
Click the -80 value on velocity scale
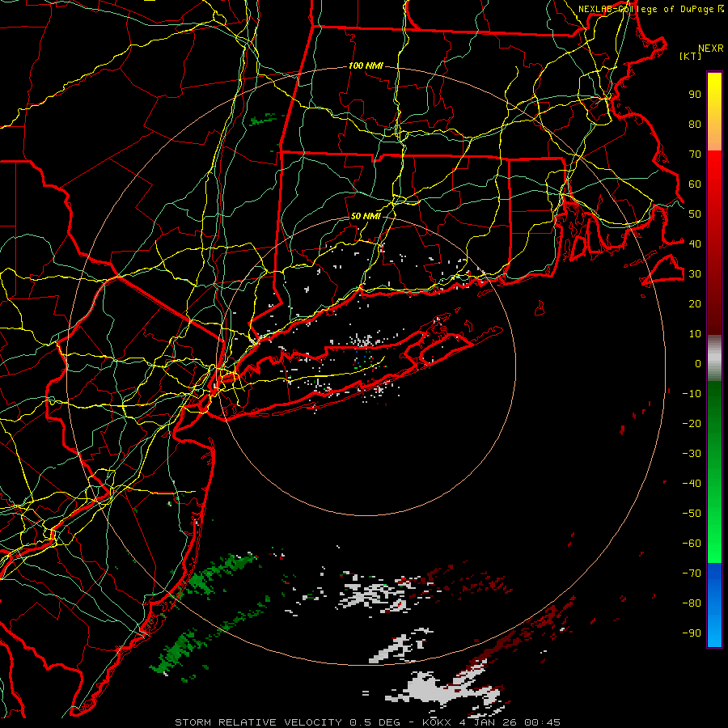(x=692, y=603)
